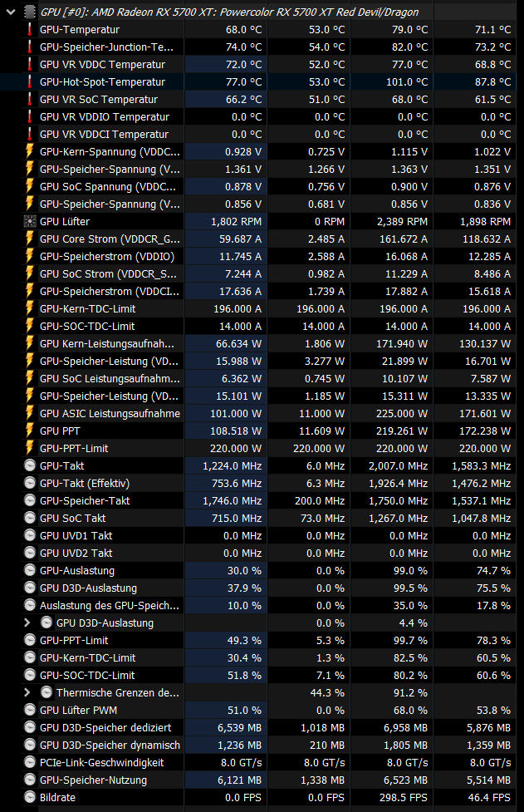Click thermometer icon beside GPU VR VDDCI Temperatur
This screenshot has width=524, height=812.
pos(30,134)
